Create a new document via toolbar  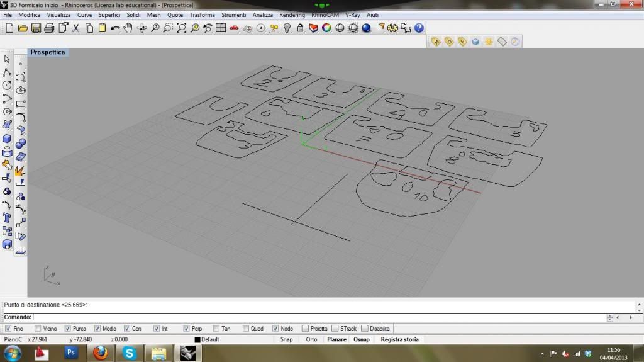tap(9, 28)
